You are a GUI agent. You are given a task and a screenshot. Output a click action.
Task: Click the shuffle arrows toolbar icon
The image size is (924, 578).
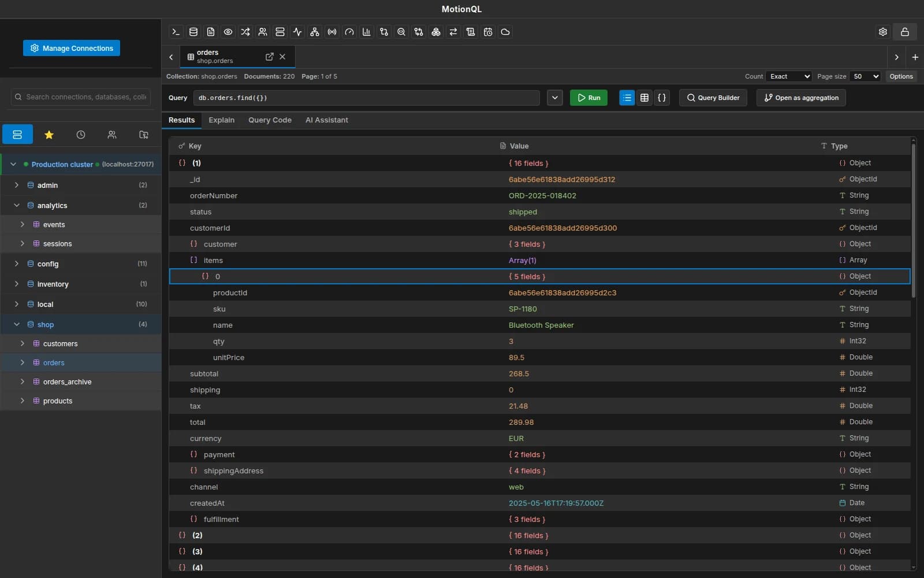pyautogui.click(x=245, y=32)
